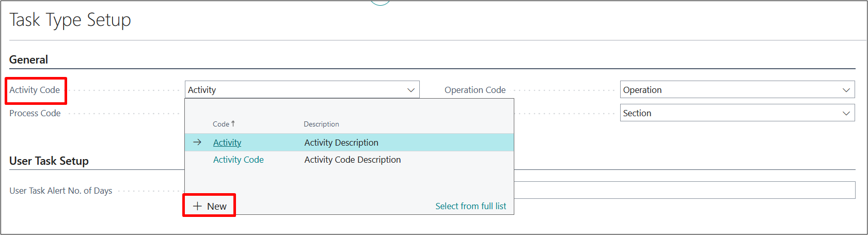The height and width of the screenshot is (235, 868).
Task: Click inside the Activity Code text field
Action: coord(294,90)
